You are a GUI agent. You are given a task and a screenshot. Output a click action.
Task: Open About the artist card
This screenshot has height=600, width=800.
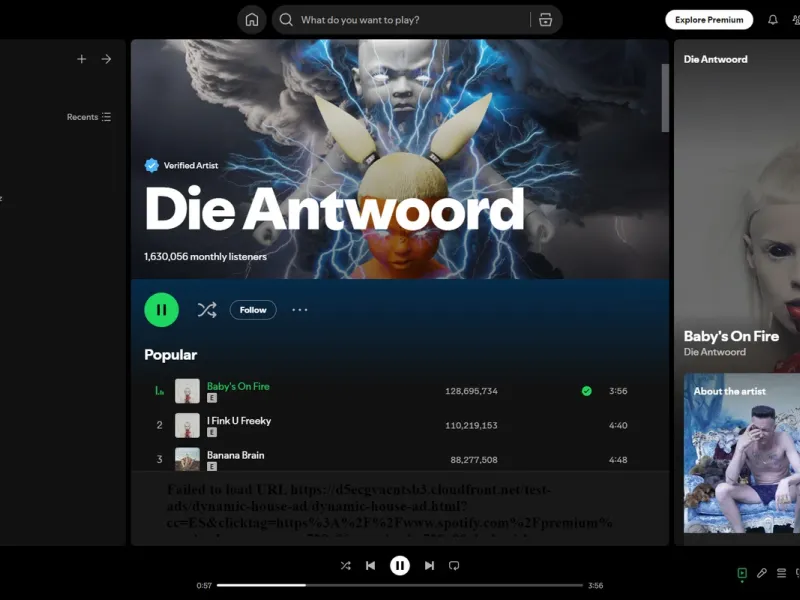(742, 453)
